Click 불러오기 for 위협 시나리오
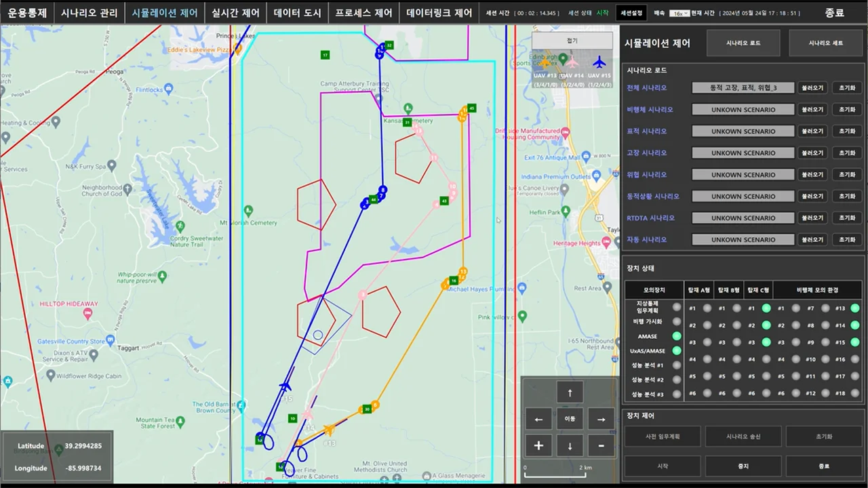Screen dimensions: 868x488 pyautogui.click(x=812, y=175)
